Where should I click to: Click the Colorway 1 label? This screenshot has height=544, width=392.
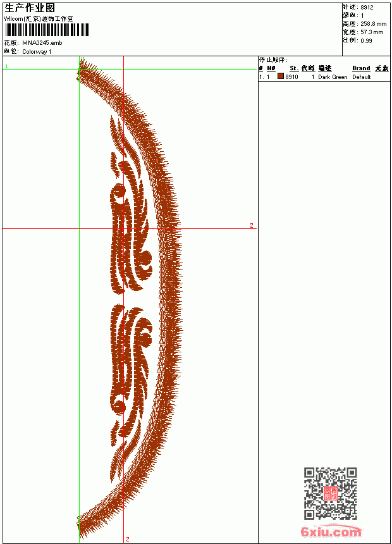point(37,52)
